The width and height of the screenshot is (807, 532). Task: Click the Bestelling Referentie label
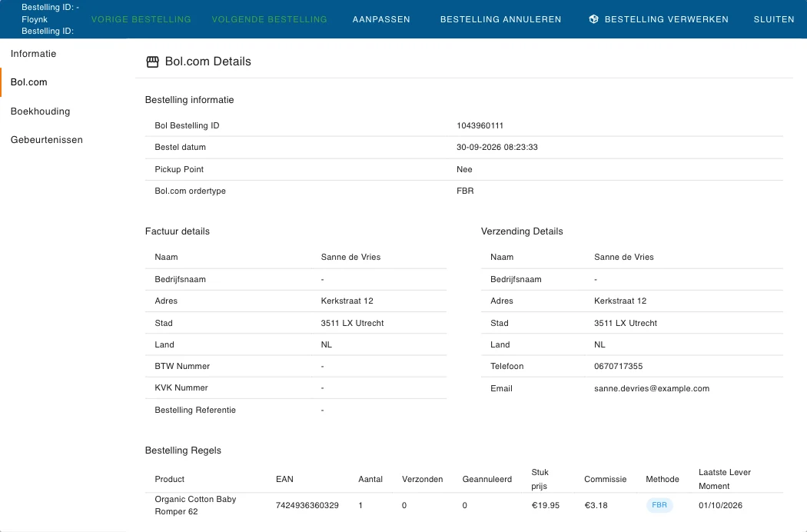[x=195, y=410]
